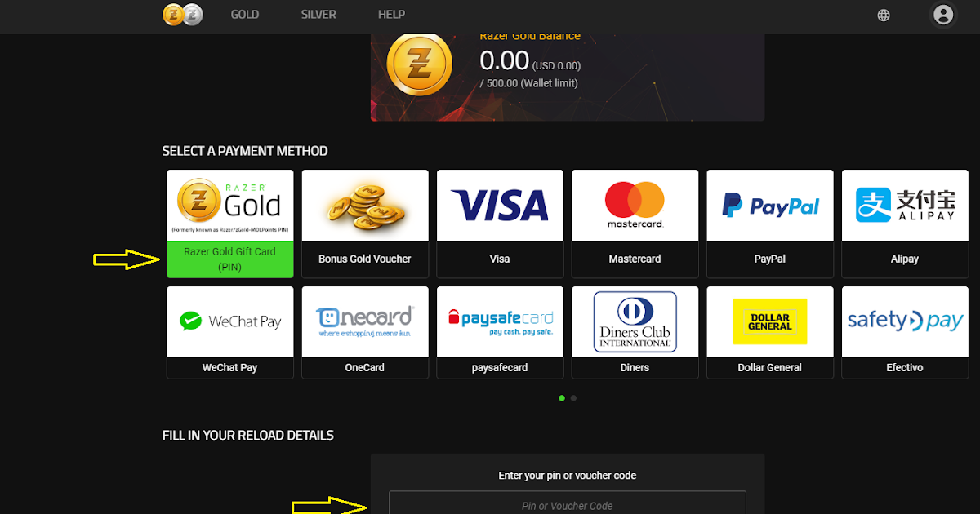980x514 pixels.
Task: Choose Dollar General payment option
Action: 770,332
